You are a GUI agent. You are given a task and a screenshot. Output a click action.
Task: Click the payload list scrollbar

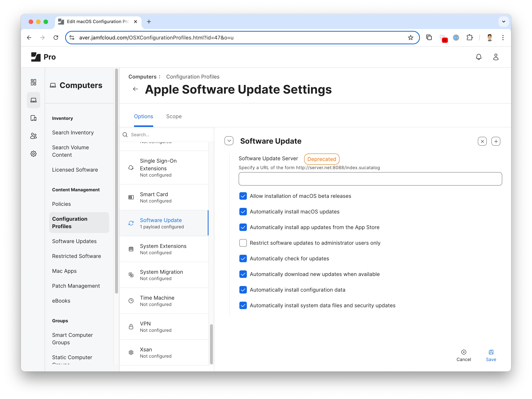pyautogui.click(x=211, y=344)
